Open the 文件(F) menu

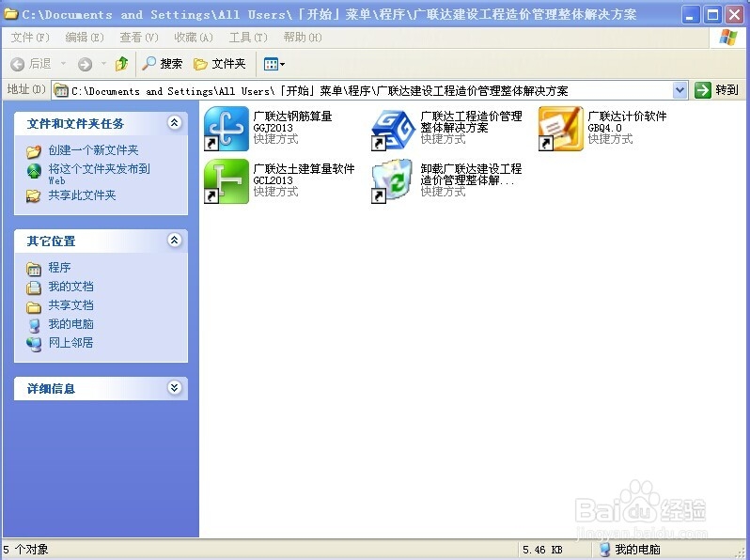tap(30, 38)
